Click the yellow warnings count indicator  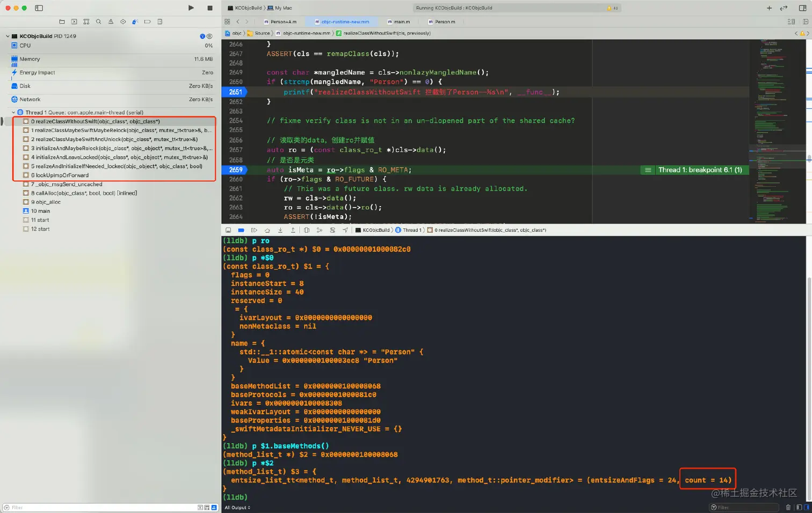[612, 8]
